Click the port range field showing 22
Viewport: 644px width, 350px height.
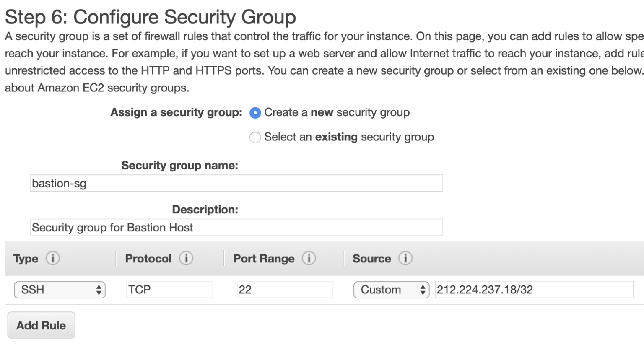[x=284, y=290]
